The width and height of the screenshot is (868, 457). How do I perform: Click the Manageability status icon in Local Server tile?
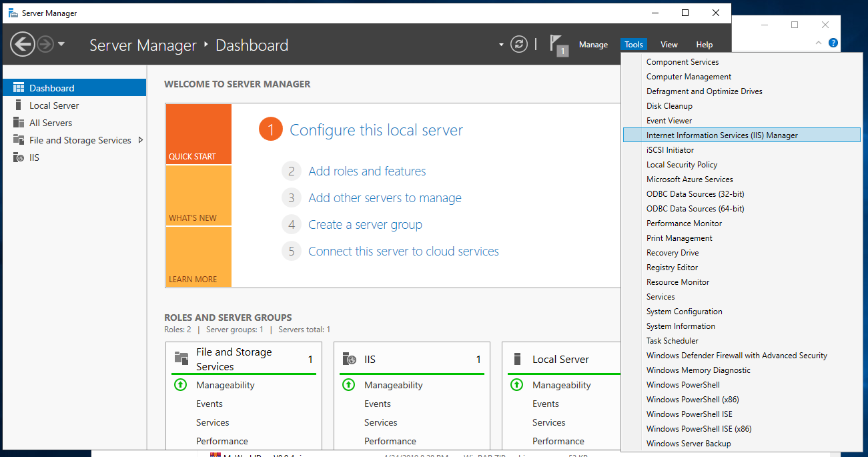[x=516, y=385]
